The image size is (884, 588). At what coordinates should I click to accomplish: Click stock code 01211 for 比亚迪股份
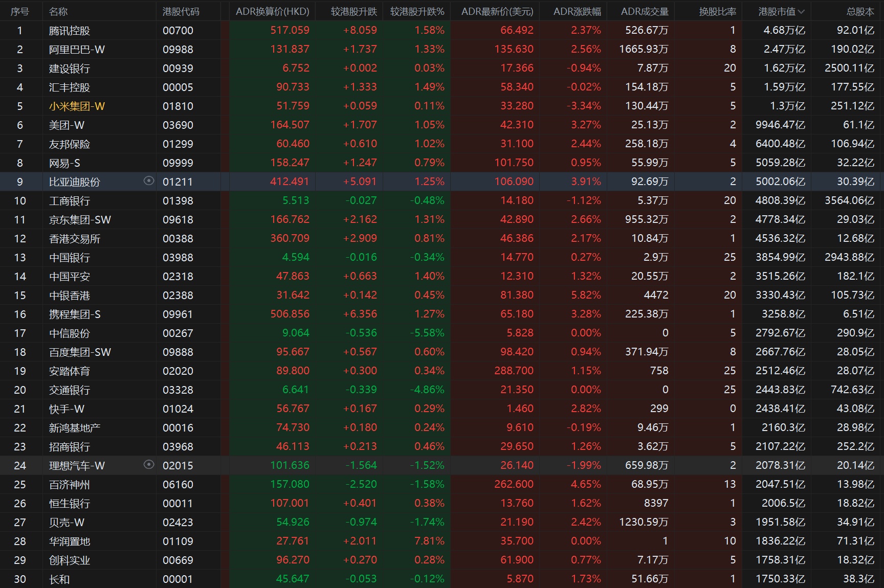click(178, 182)
